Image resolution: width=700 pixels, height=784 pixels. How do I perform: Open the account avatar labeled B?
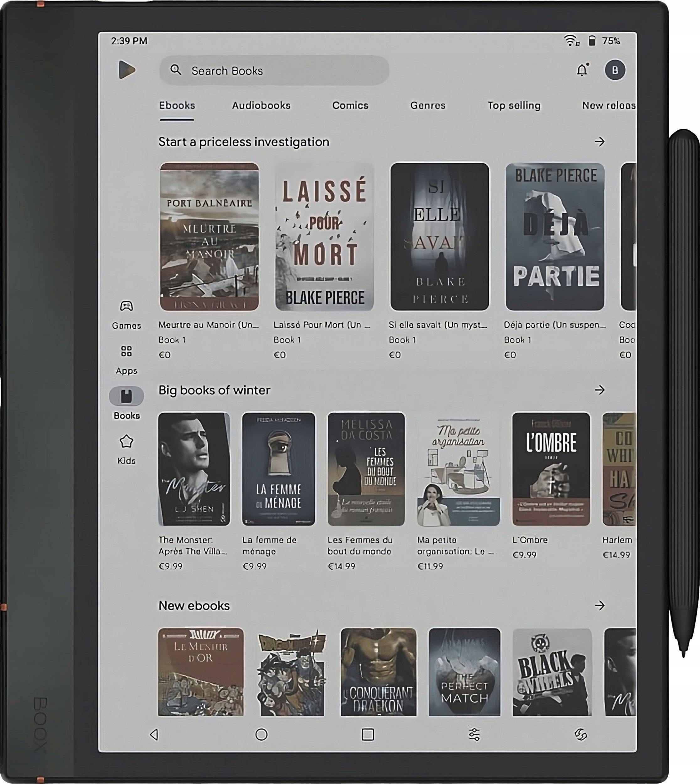615,70
